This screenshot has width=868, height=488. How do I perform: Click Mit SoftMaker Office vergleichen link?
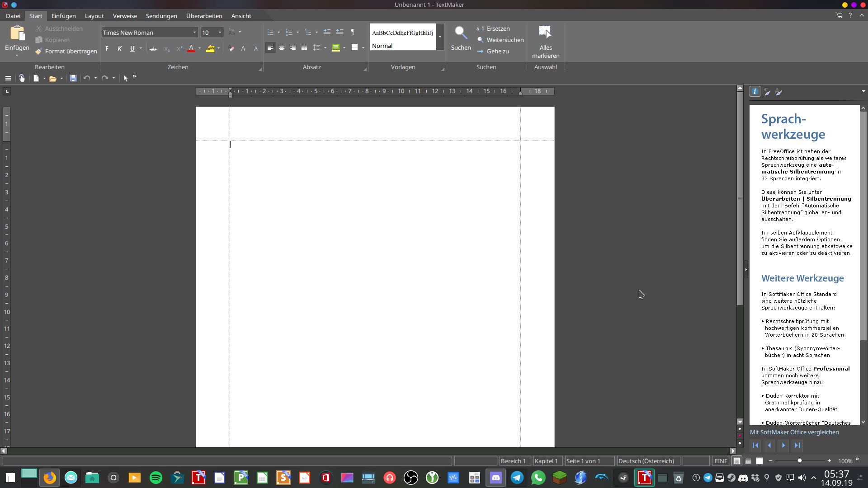point(794,432)
